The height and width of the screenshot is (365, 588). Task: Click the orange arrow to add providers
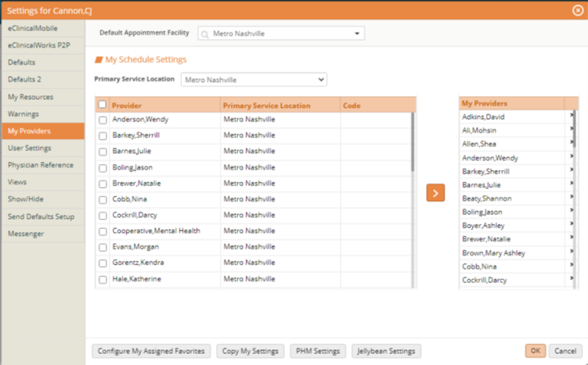[x=436, y=193]
